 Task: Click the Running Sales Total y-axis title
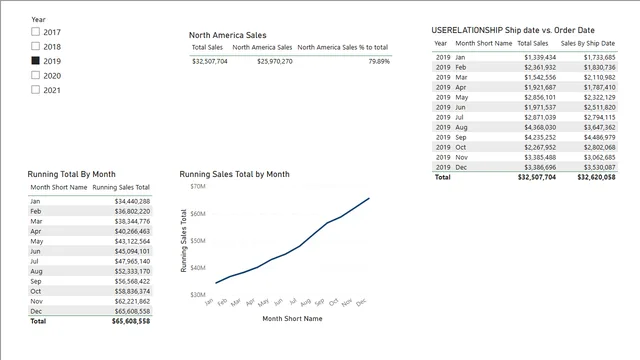183,240
